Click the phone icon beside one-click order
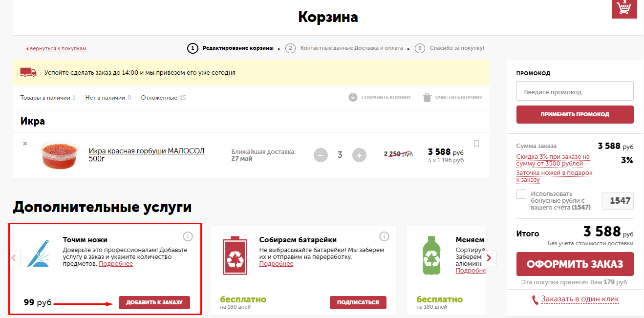 (535, 299)
